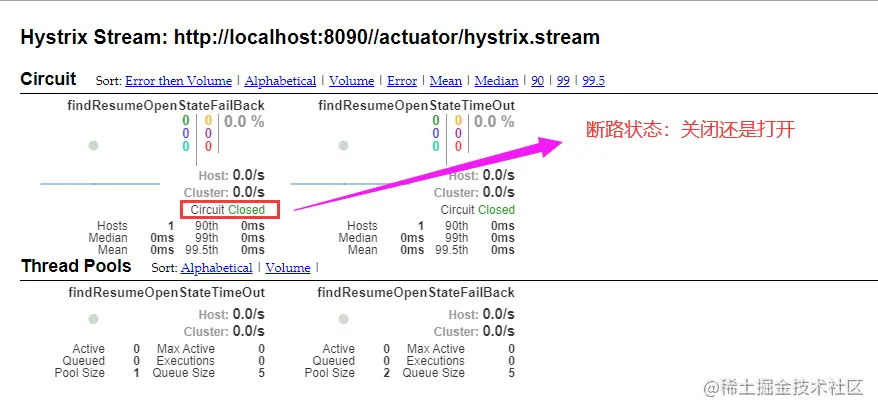The image size is (878, 412).
Task: Click health circle of findResumeOpenStateFailBack circuit
Action: coord(94,146)
